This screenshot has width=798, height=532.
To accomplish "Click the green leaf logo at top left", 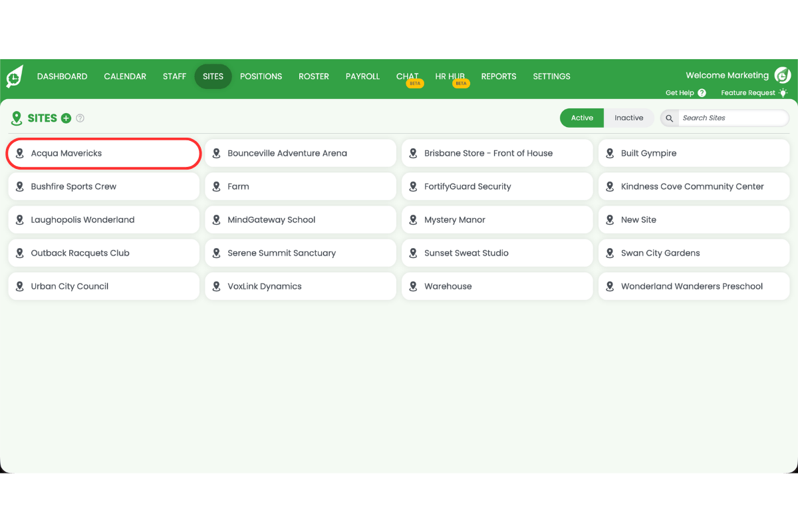I will pos(15,76).
